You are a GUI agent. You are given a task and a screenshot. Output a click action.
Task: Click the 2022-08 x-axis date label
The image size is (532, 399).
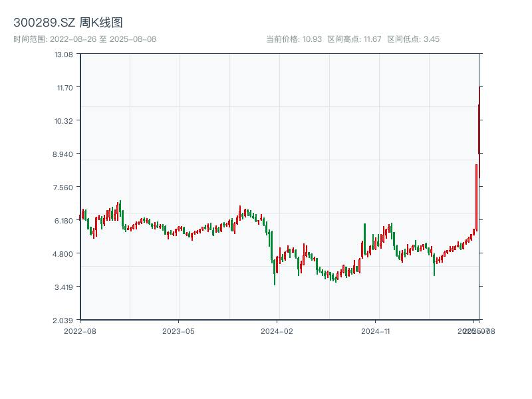point(80,331)
